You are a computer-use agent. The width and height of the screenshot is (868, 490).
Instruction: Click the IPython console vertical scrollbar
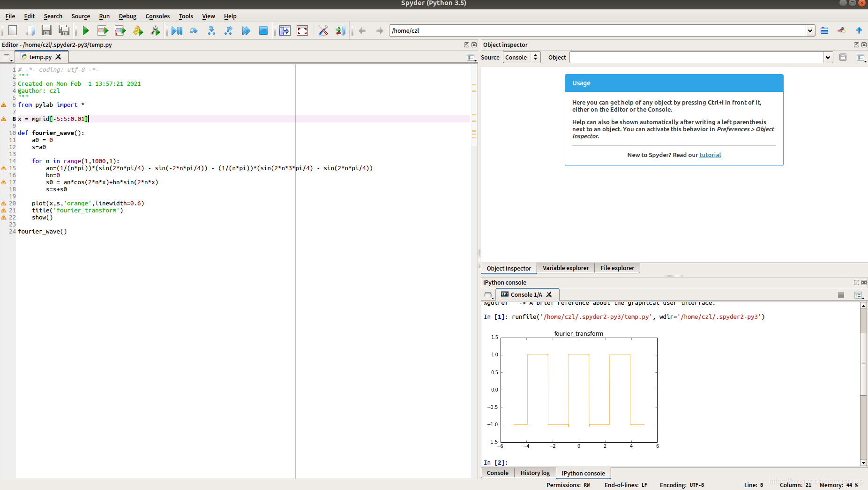click(863, 384)
